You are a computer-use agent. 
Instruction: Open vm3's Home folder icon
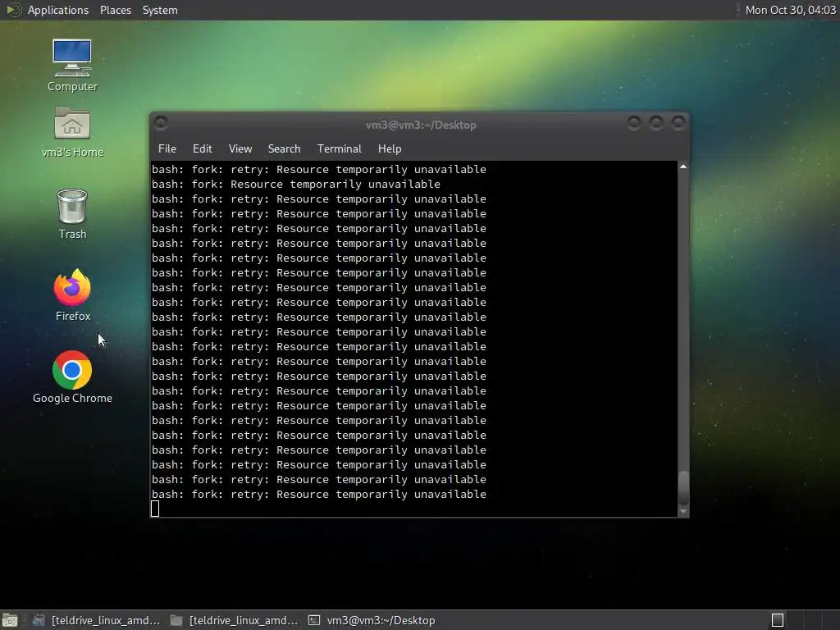click(x=72, y=132)
